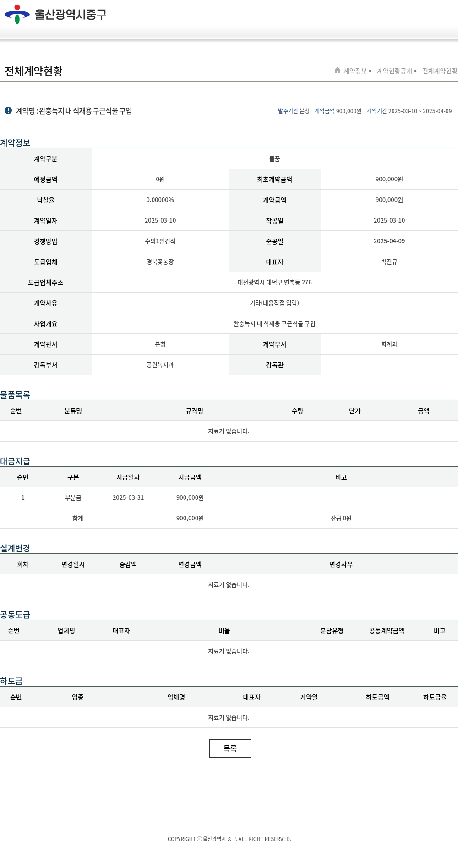Click the 공동도급 section heading
Image resolution: width=458 pixels, height=868 pixels.
click(x=15, y=614)
